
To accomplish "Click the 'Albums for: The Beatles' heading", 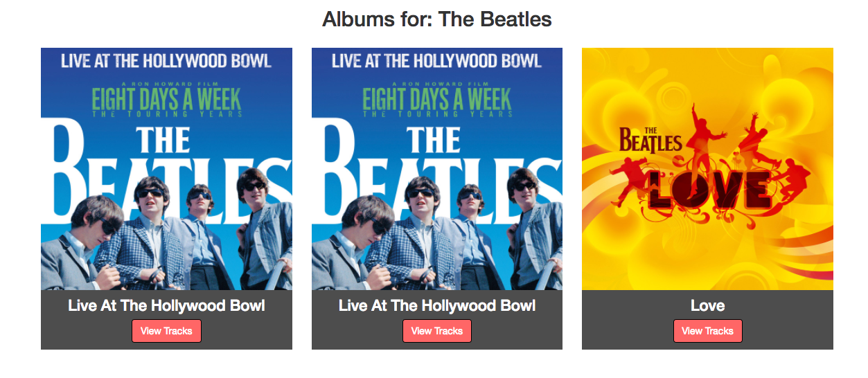I will pyautogui.click(x=436, y=19).
